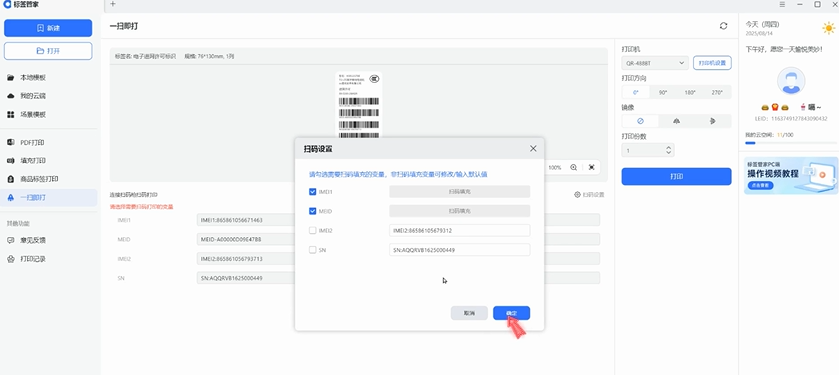
Task: Click the 取消 cancel button
Action: [469, 313]
